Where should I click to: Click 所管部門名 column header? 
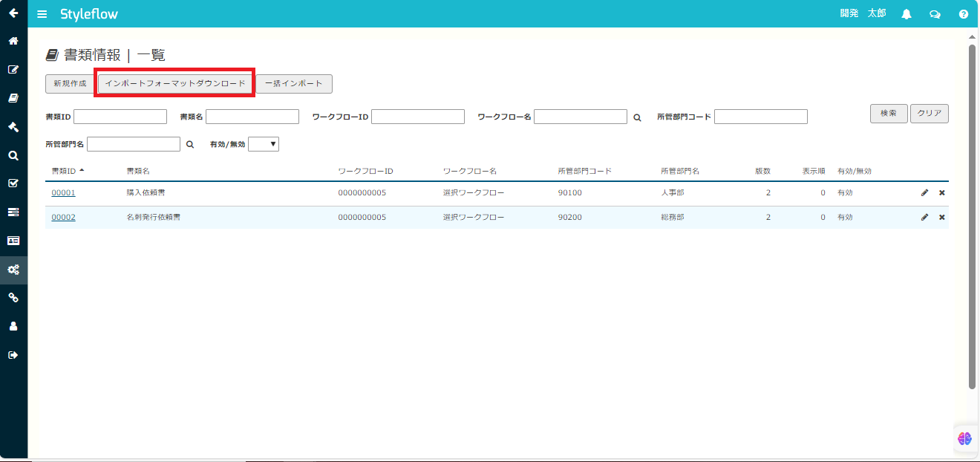point(680,171)
